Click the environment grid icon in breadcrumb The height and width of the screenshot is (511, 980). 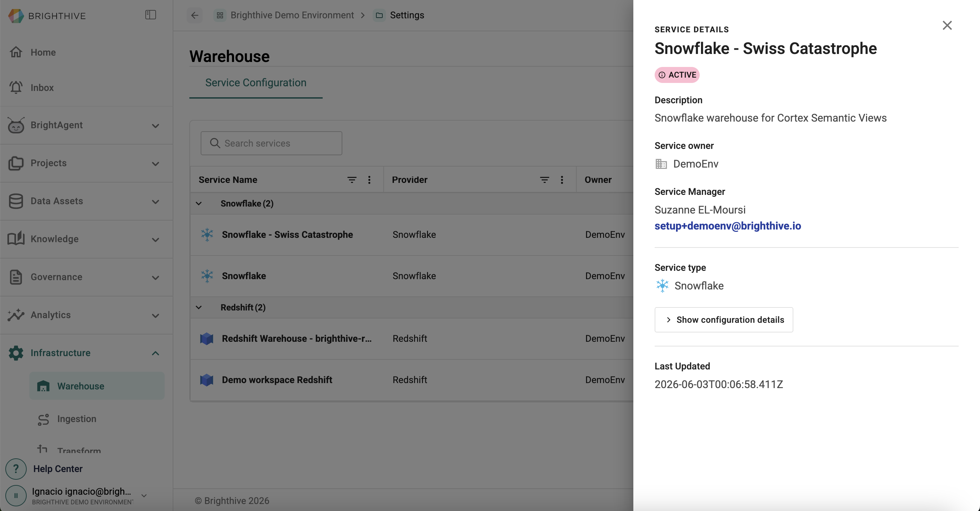[220, 15]
